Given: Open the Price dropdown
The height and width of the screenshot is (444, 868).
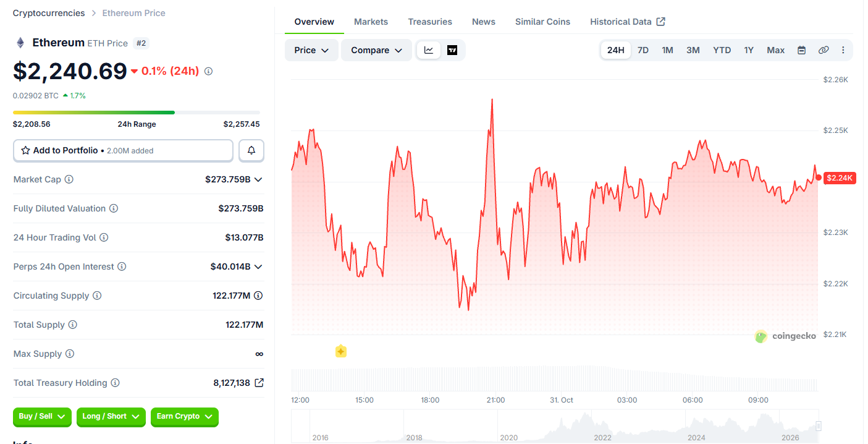Looking at the screenshot, I should [311, 50].
